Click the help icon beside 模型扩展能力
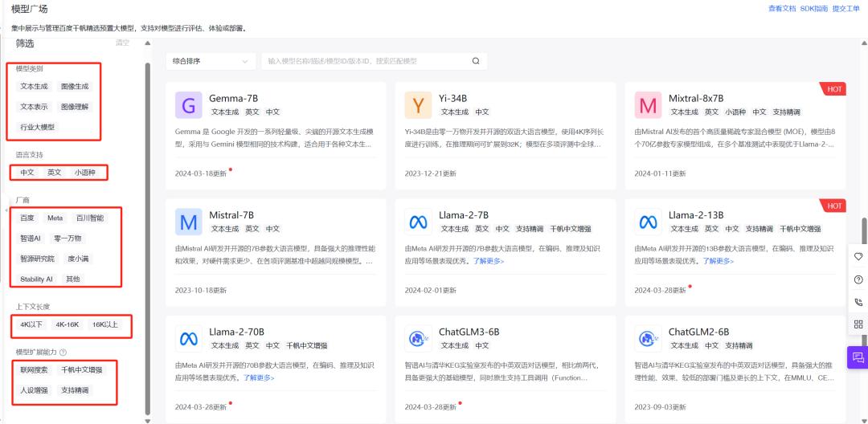 click(x=63, y=353)
